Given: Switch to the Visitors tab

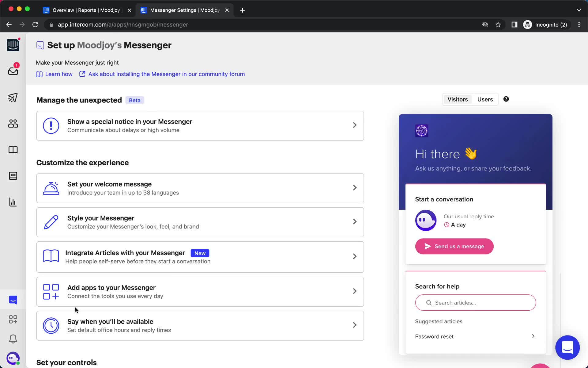Looking at the screenshot, I should point(458,99).
